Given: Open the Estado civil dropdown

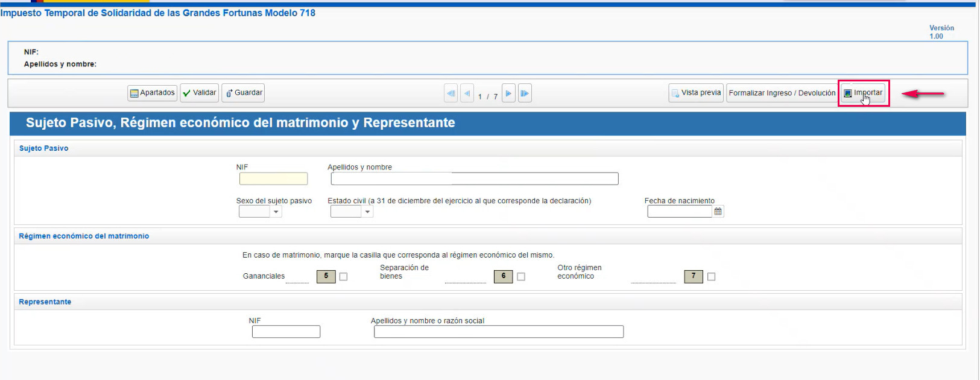Looking at the screenshot, I should (x=352, y=212).
